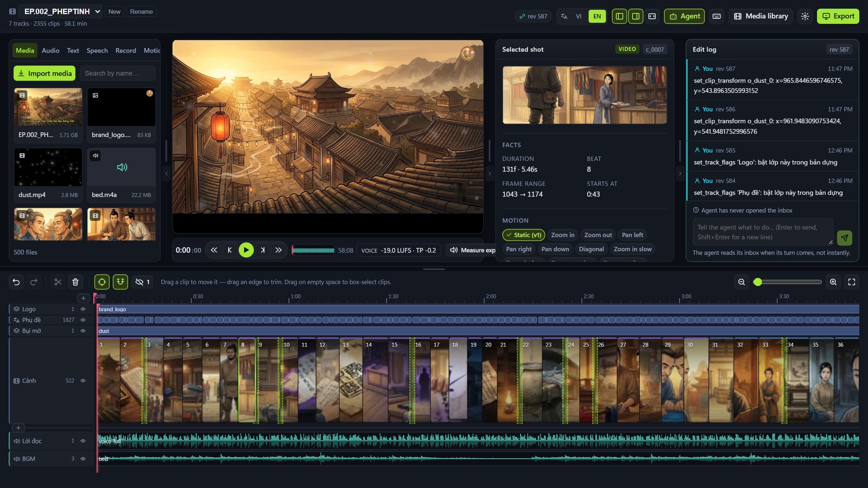Toggle the right panel layout icon
This screenshot has height=488, width=868.
[635, 16]
